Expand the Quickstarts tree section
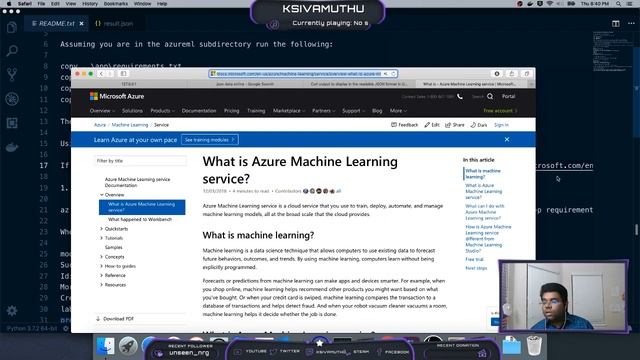 click(x=114, y=229)
